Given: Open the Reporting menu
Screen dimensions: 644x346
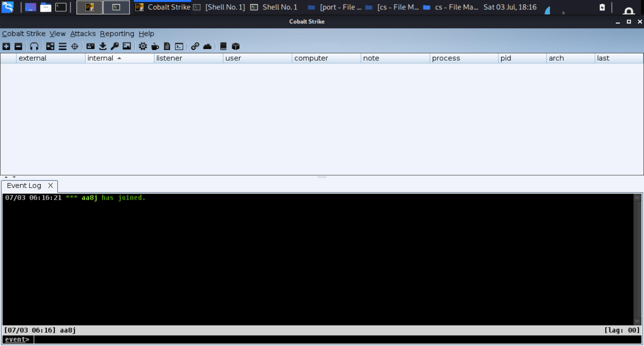Looking at the screenshot, I should point(117,34).
